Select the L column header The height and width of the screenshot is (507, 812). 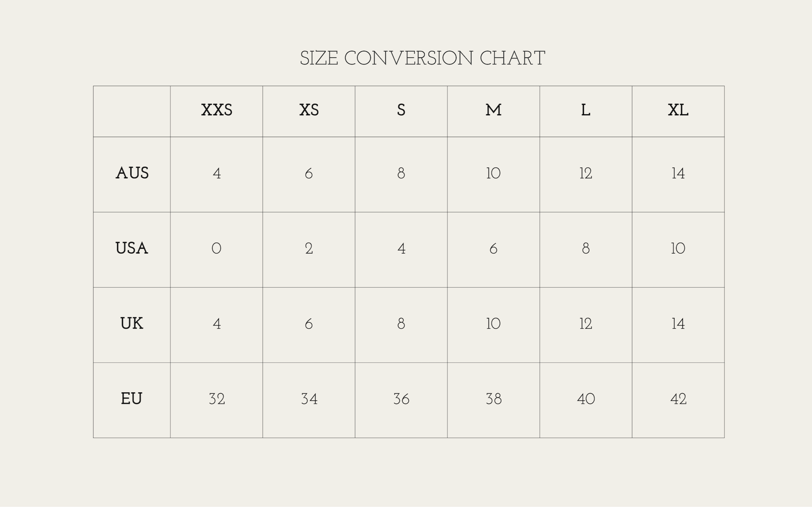click(x=586, y=110)
